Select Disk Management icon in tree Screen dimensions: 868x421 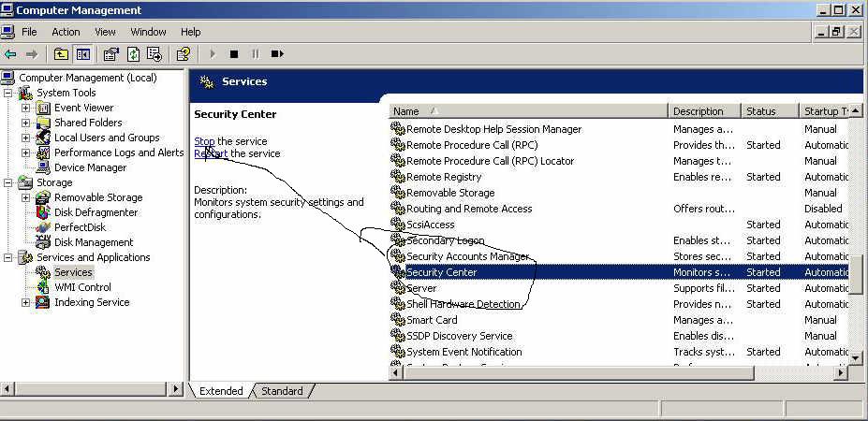pyautogui.click(x=43, y=241)
